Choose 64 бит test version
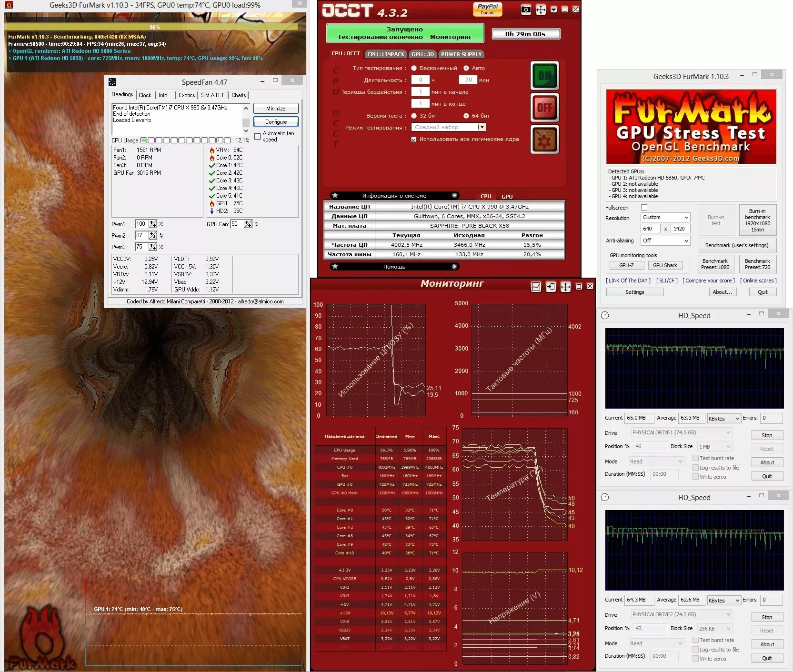Viewport: 793px width, 672px height. [466, 116]
